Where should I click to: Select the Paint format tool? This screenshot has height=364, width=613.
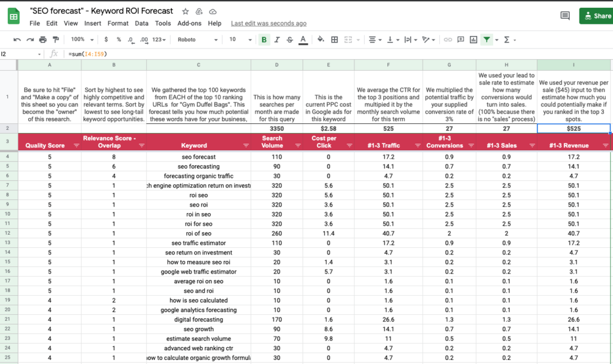(56, 40)
